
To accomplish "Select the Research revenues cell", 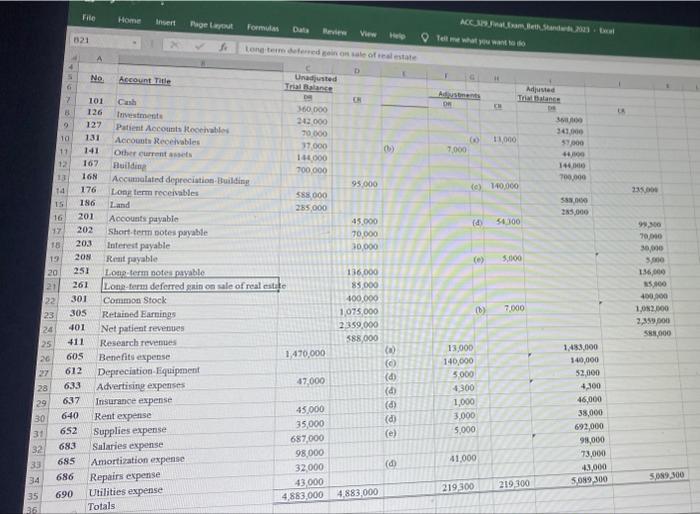I will pyautogui.click(x=138, y=343).
